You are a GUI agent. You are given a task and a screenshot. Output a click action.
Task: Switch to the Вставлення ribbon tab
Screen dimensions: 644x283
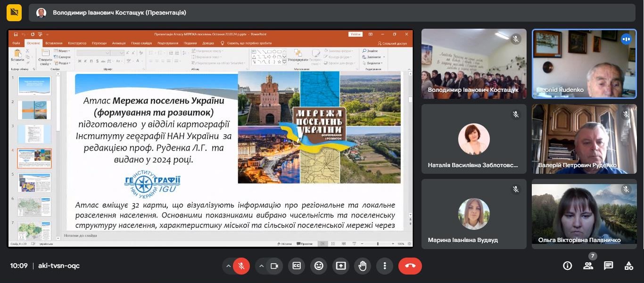point(54,43)
